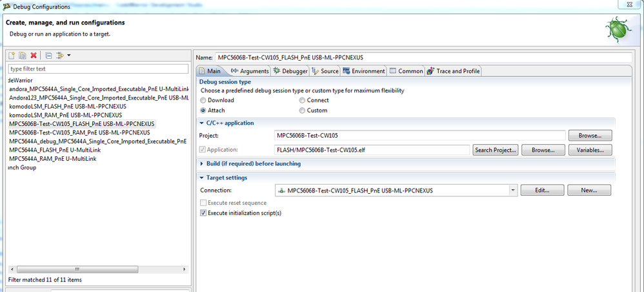
Task: Click the duplicate configuration icon
Action: pos(22,56)
